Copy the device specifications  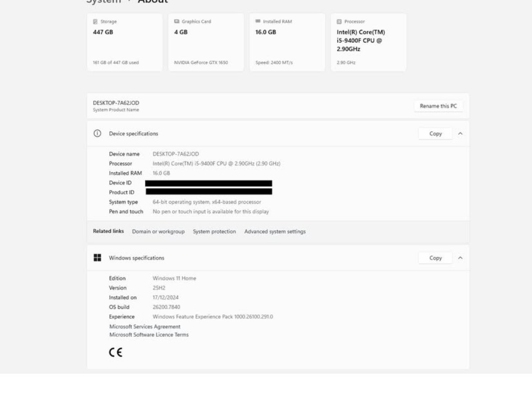(x=435, y=134)
